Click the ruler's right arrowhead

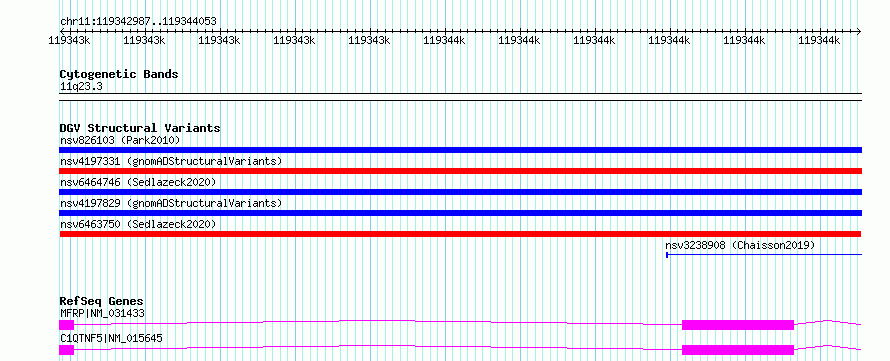click(859, 31)
